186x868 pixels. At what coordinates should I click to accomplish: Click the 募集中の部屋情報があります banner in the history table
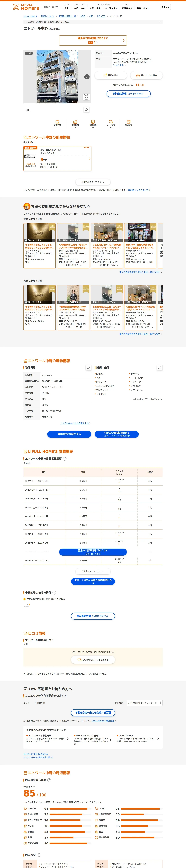tap(93, 552)
